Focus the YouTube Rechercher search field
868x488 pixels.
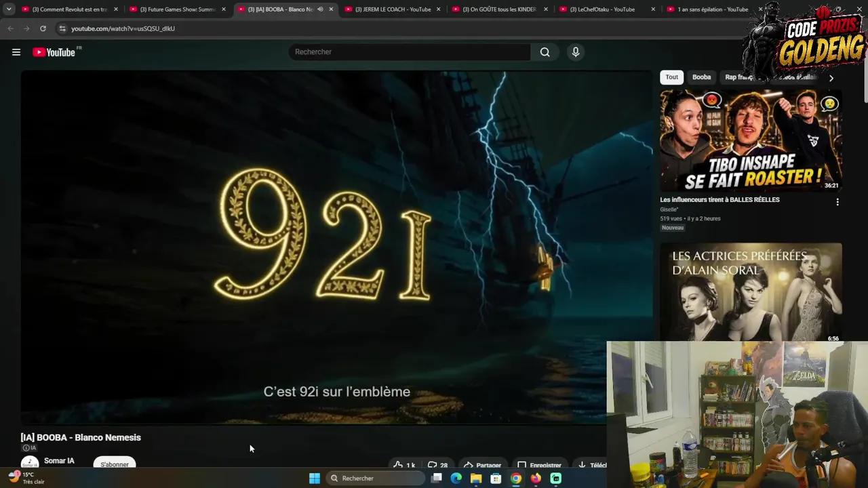tap(410, 52)
